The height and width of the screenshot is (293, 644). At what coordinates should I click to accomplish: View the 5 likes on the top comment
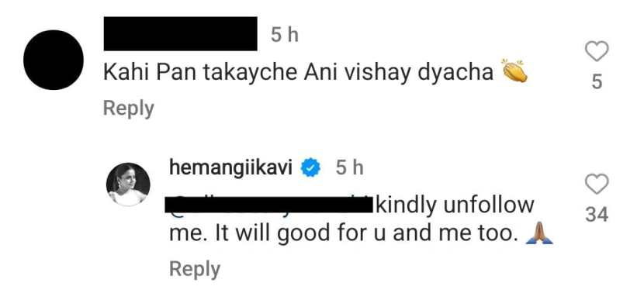(597, 82)
